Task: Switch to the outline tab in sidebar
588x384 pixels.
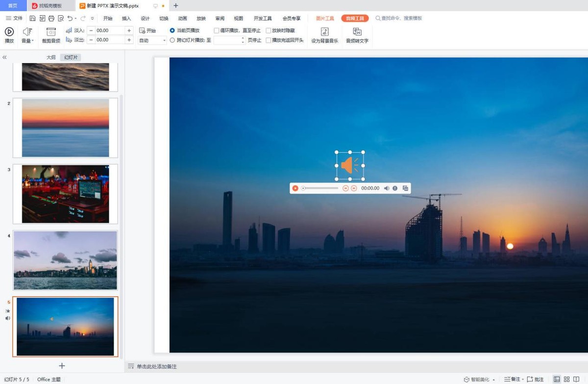Action: pyautogui.click(x=51, y=57)
